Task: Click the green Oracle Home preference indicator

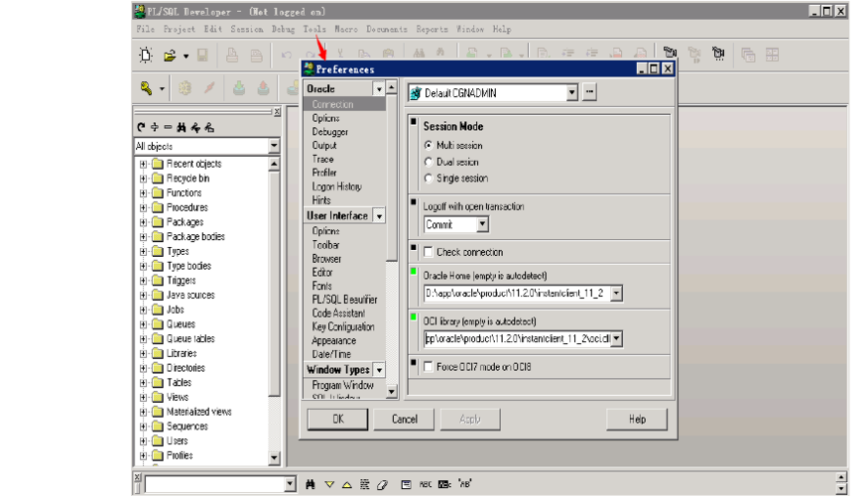Action: coord(414,271)
